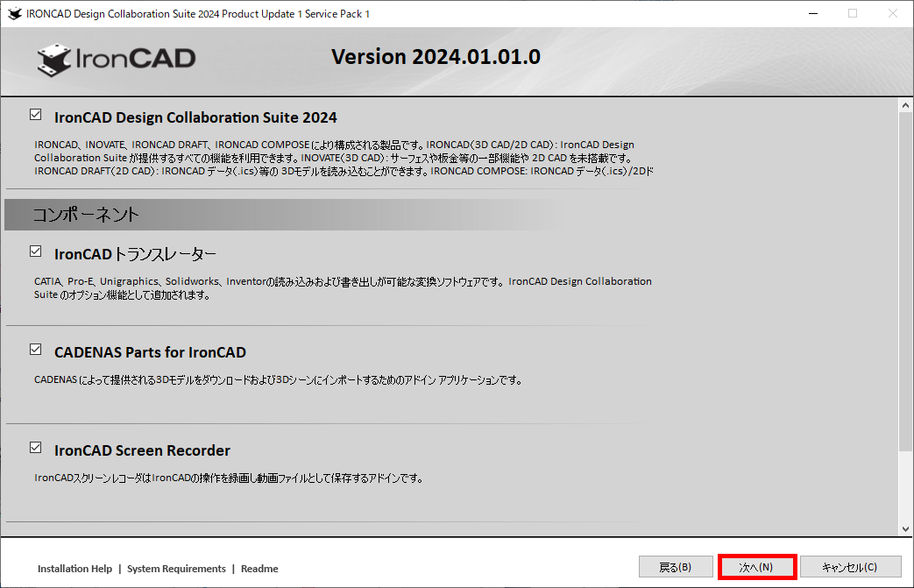Open the Readme link
Viewport: 914px width, 588px height.
259,569
